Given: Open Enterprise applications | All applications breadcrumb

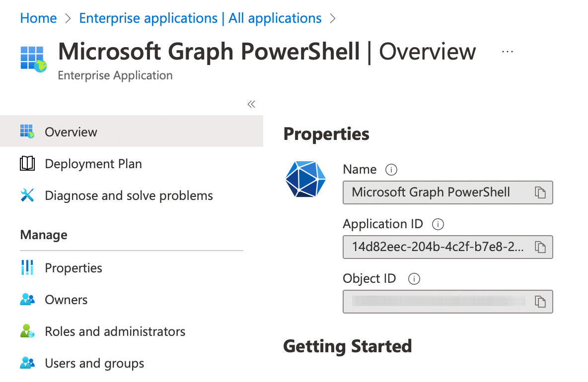Looking at the screenshot, I should coord(200,18).
